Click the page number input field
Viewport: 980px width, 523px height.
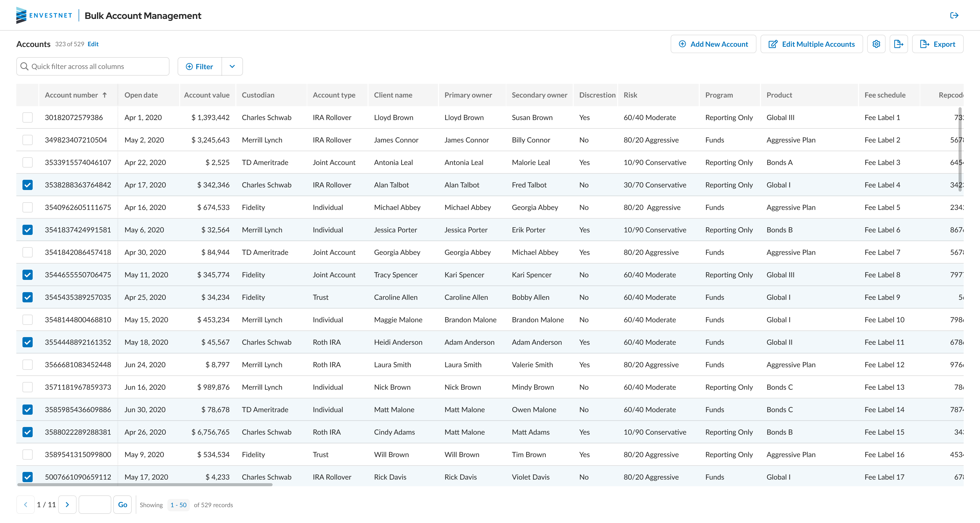pyautogui.click(x=95, y=505)
